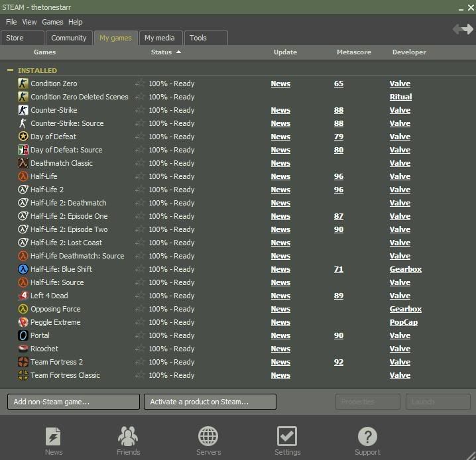Switch to the My media tab
Screen dimensions: 476x460
[x=160, y=38]
